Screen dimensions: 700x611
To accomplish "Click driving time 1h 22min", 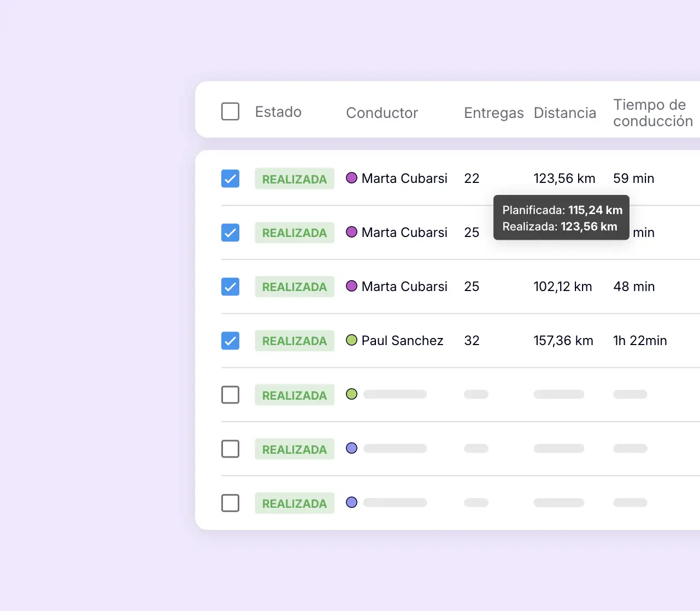I will (x=640, y=341).
